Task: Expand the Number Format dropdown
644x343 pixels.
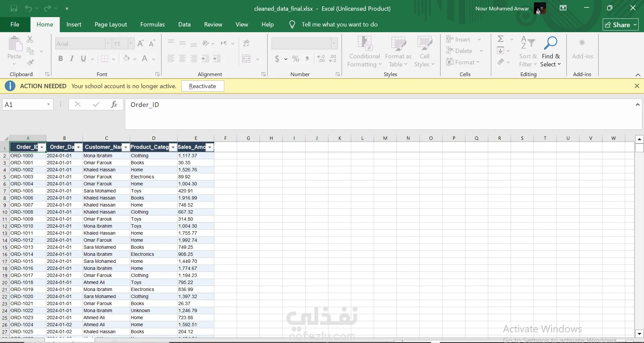Action: pyautogui.click(x=334, y=44)
